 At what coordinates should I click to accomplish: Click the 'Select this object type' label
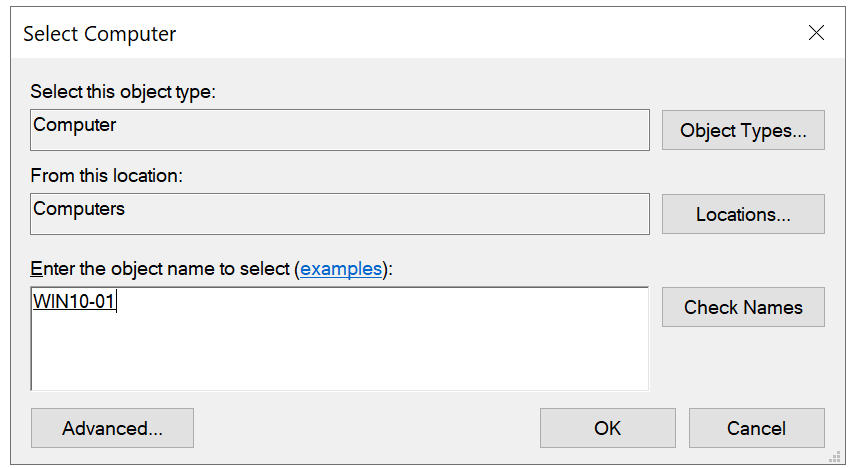(123, 92)
